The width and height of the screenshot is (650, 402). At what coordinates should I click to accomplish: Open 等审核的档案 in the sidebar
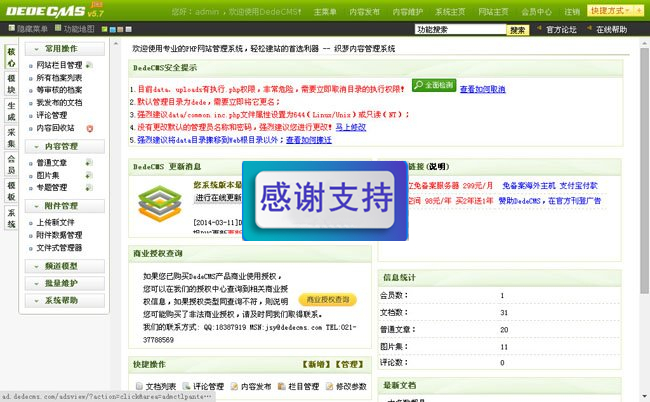[x=59, y=90]
